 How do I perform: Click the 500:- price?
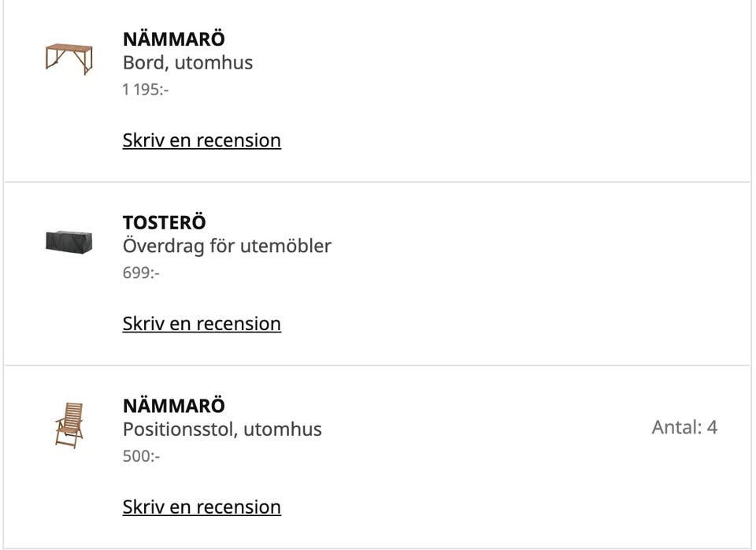coord(141,456)
